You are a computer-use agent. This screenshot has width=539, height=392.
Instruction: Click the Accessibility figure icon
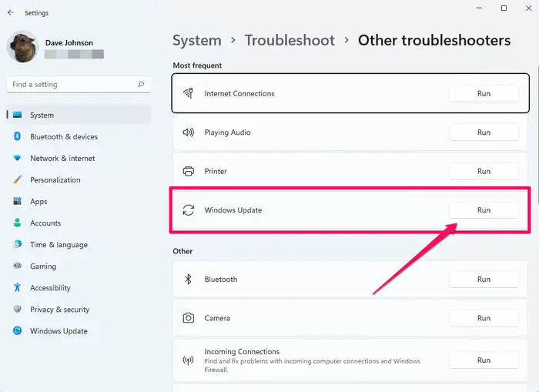17,287
